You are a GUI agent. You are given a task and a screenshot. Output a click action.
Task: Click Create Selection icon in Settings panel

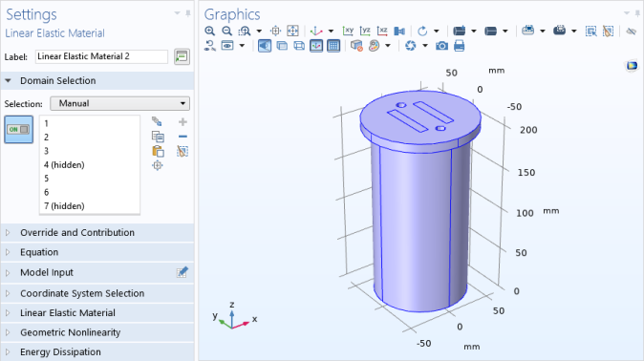(157, 121)
